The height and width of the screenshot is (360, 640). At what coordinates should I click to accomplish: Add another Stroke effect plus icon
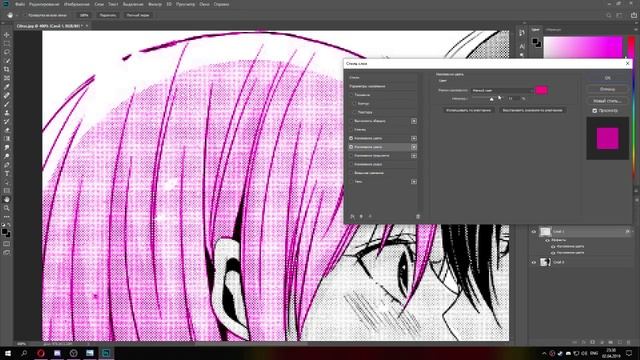pos(414,121)
